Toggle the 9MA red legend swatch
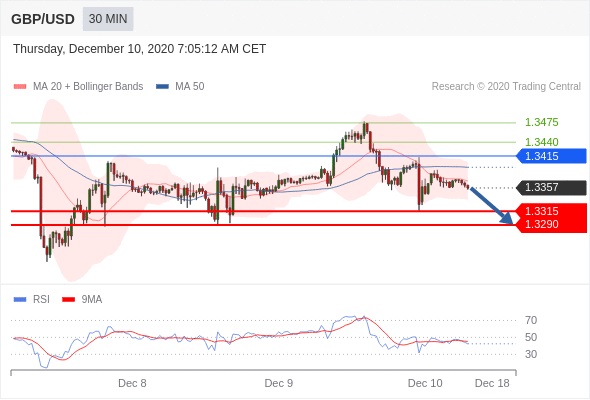590x400 pixels. point(68,300)
